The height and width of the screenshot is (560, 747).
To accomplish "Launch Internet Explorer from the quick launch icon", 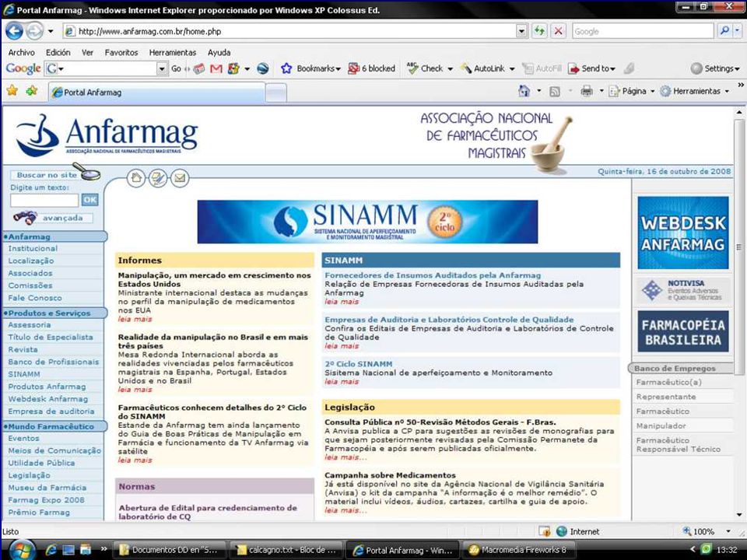I will click(51, 550).
